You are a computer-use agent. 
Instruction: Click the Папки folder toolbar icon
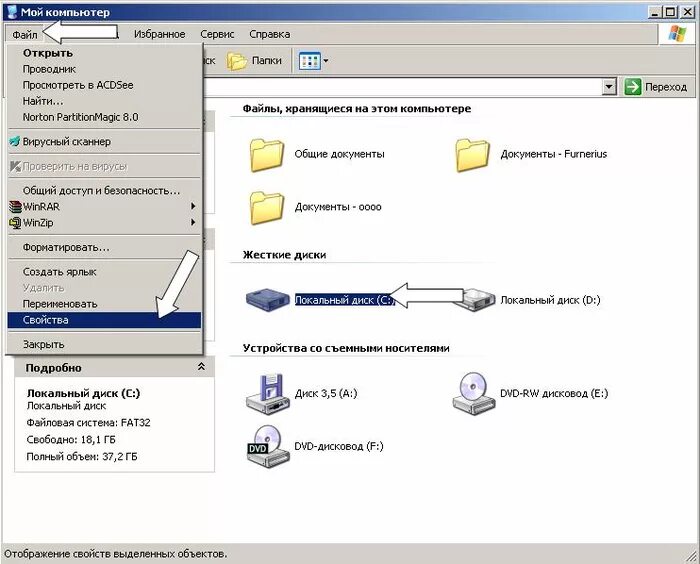[236, 61]
